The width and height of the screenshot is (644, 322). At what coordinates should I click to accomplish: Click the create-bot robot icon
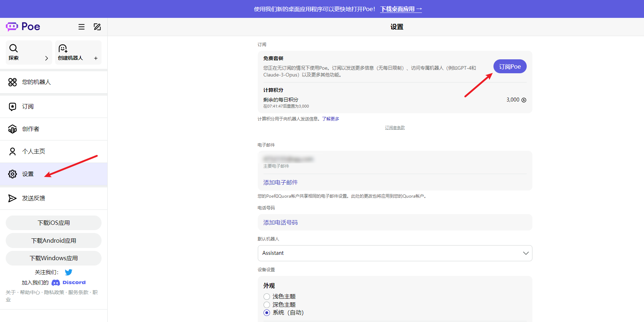(x=63, y=48)
